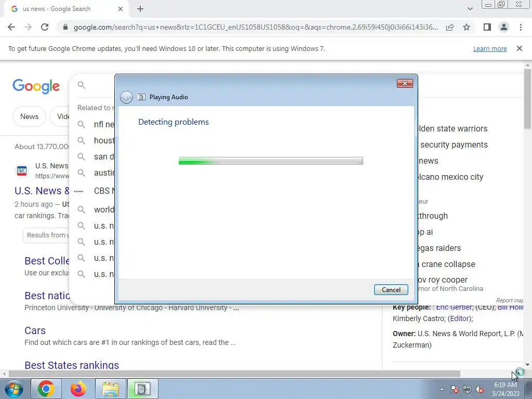The width and height of the screenshot is (532, 399).
Task: Click the muted speaker tray icon
Action: [x=480, y=389]
